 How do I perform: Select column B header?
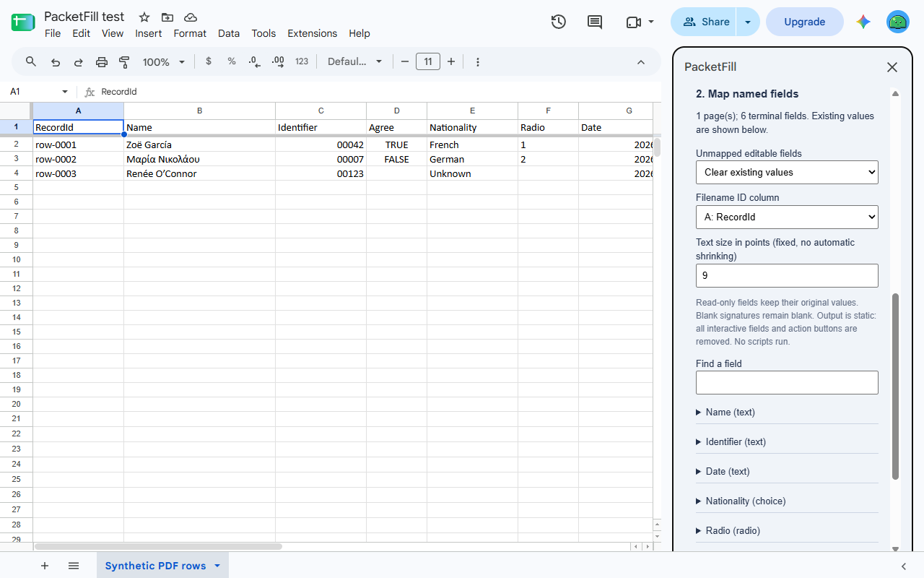199,111
